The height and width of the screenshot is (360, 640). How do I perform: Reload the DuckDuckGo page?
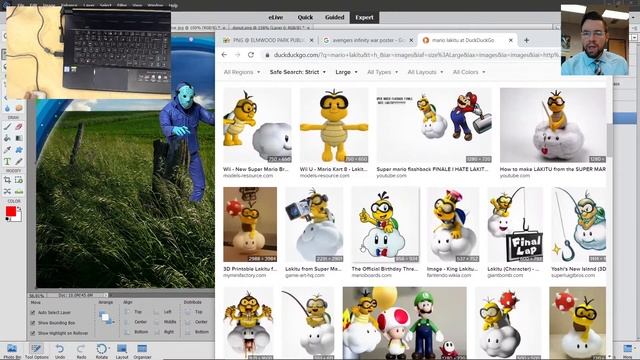point(251,55)
